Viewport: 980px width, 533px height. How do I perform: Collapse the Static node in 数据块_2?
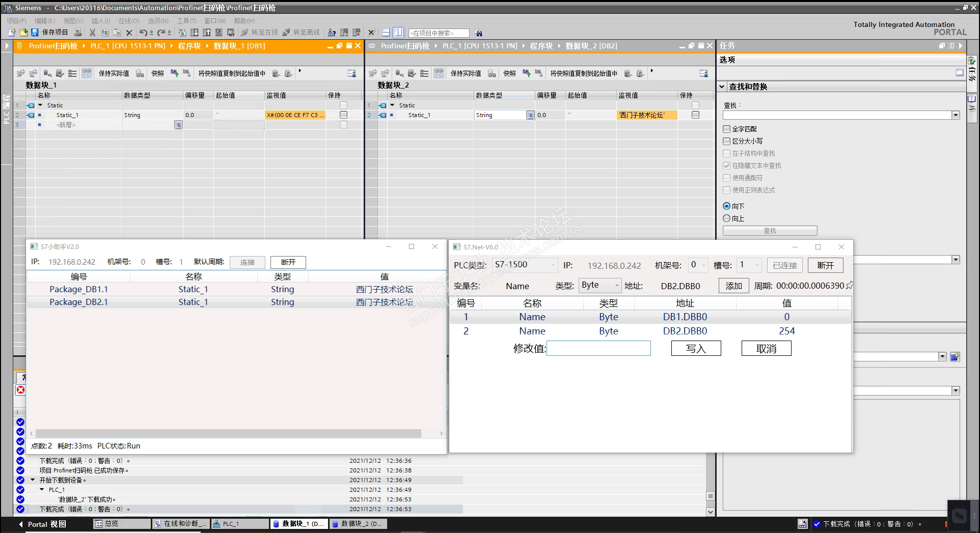coord(392,105)
